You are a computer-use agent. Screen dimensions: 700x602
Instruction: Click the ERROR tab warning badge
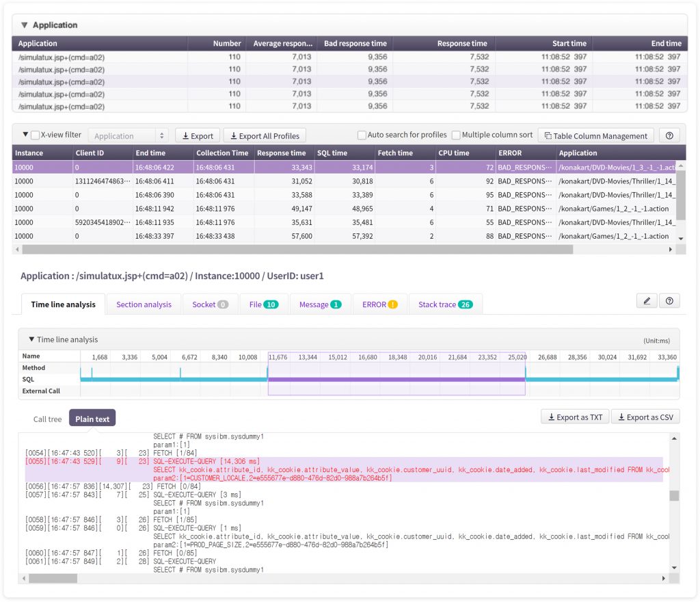(393, 304)
